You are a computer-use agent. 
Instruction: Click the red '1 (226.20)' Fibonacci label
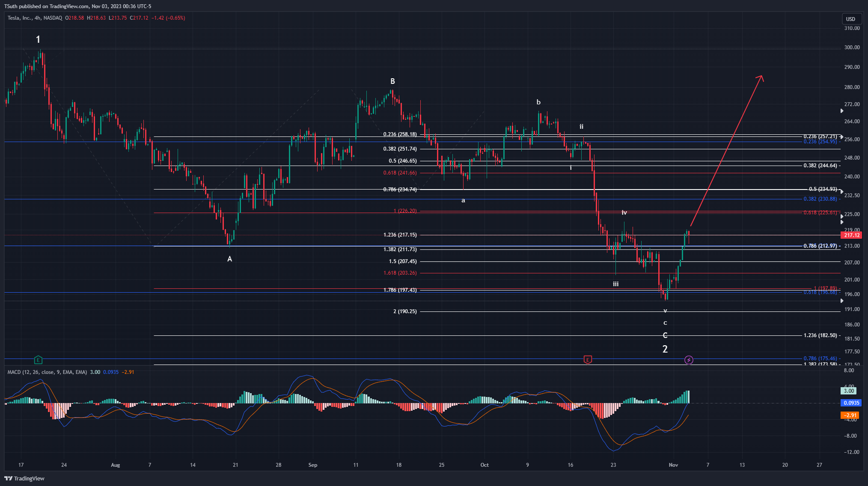click(x=405, y=211)
